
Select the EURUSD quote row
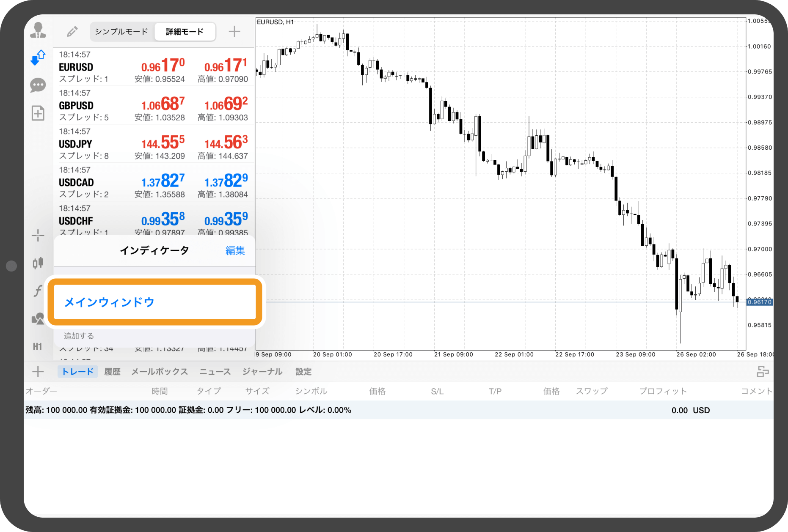[x=154, y=67]
